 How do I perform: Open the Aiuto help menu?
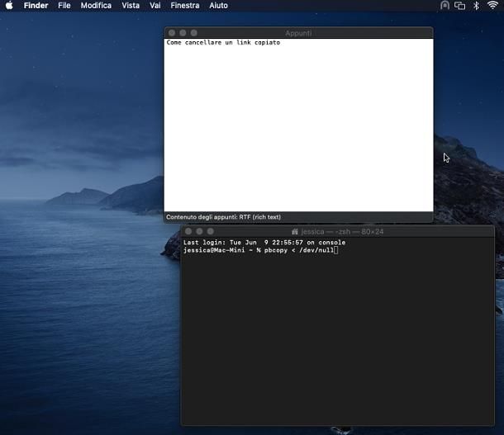218,6
